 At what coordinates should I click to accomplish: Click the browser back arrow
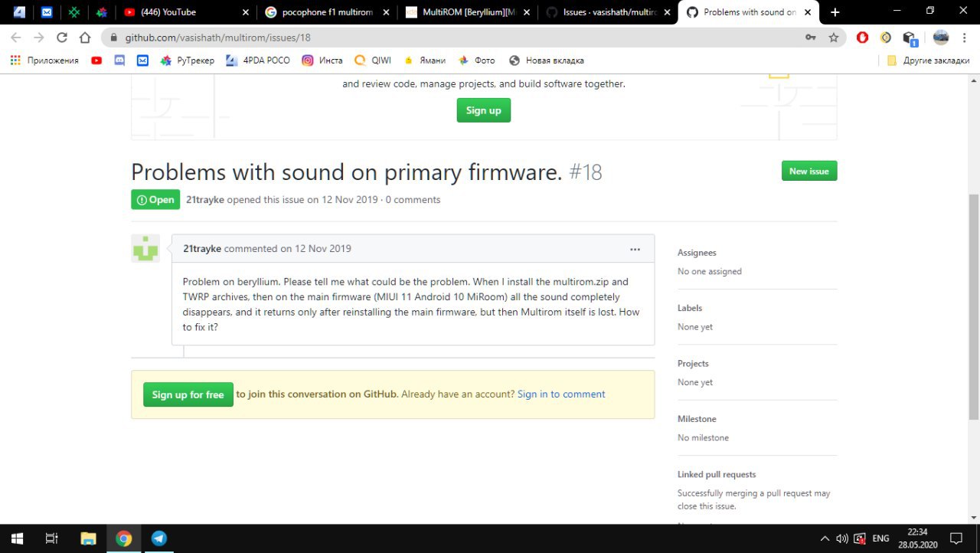[x=16, y=37]
